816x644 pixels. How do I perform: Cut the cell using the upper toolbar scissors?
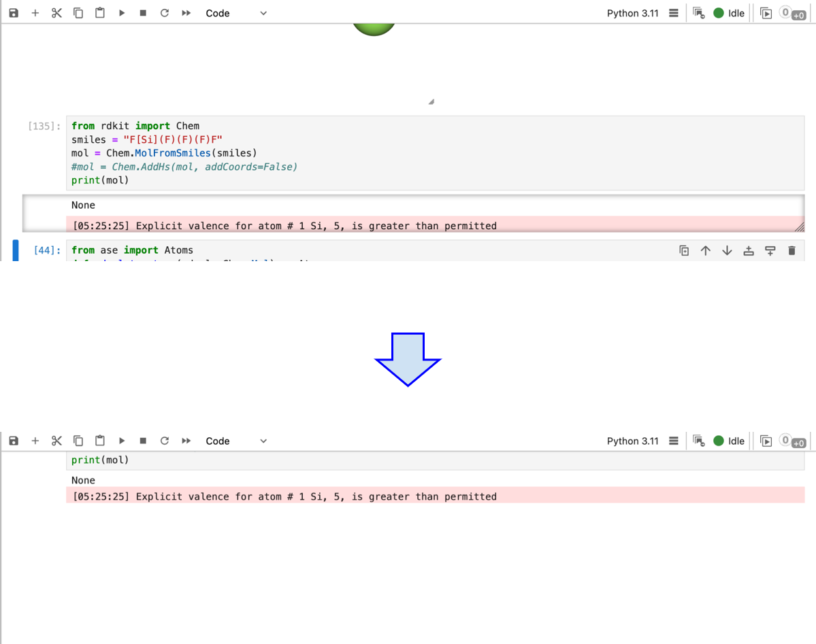[56, 13]
